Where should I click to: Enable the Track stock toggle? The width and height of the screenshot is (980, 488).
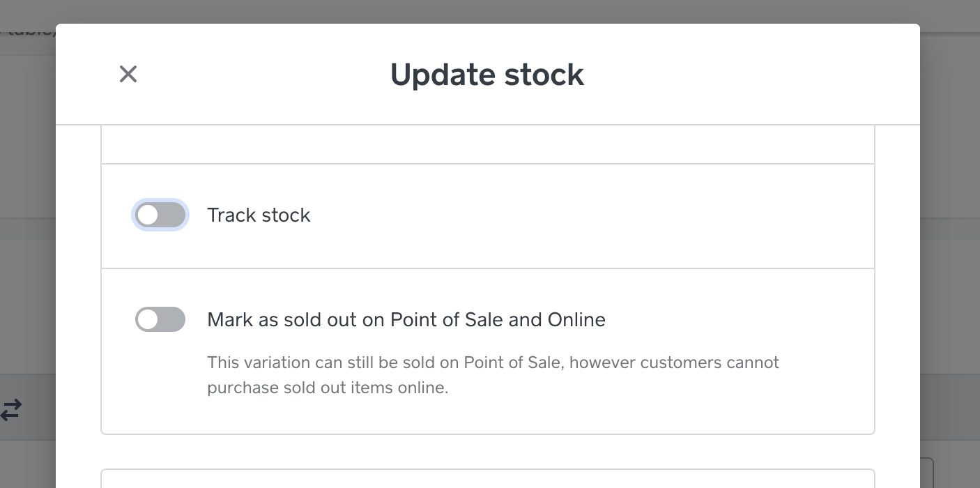pyautogui.click(x=160, y=215)
